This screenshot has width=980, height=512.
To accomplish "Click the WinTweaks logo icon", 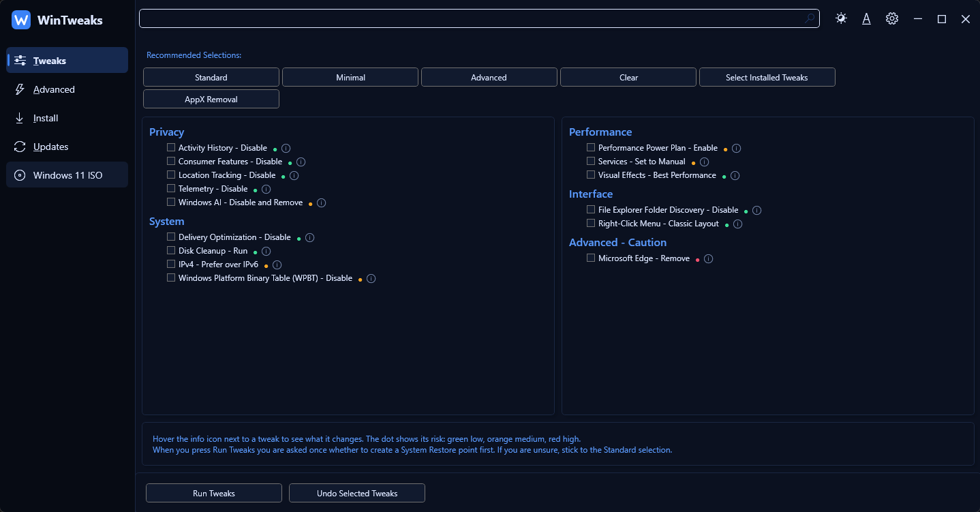I will [21, 20].
